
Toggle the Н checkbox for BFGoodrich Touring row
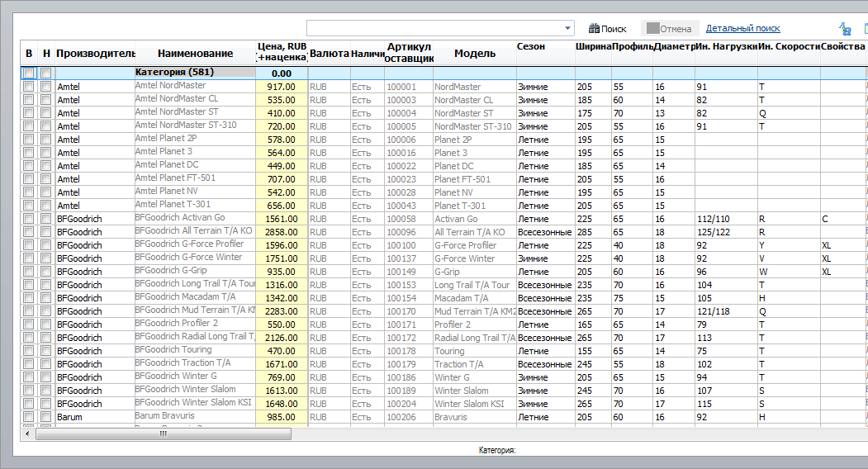tap(46, 350)
